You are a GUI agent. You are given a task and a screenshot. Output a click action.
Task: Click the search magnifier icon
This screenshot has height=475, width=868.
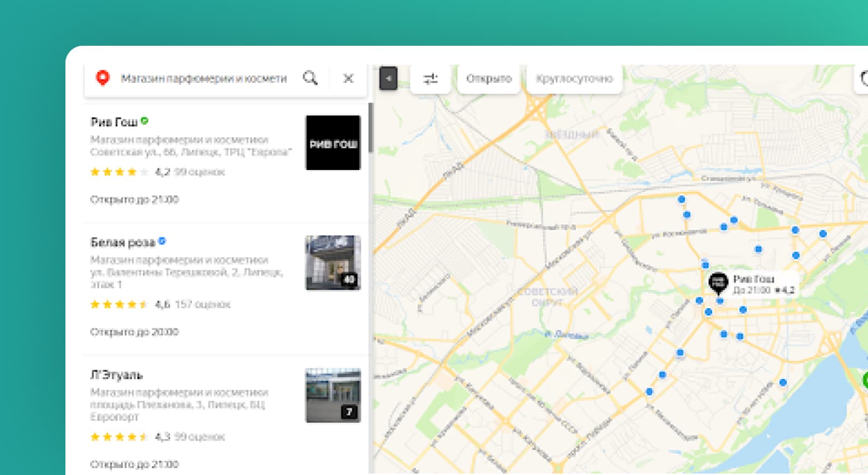pos(310,78)
